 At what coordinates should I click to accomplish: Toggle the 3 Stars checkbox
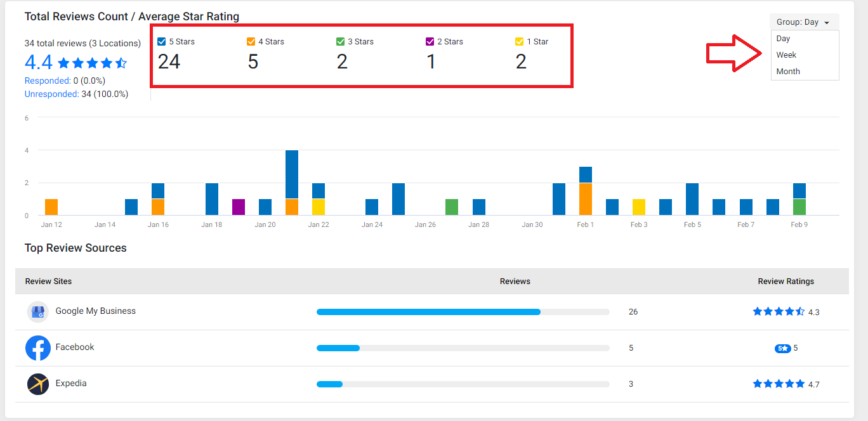pyautogui.click(x=341, y=42)
